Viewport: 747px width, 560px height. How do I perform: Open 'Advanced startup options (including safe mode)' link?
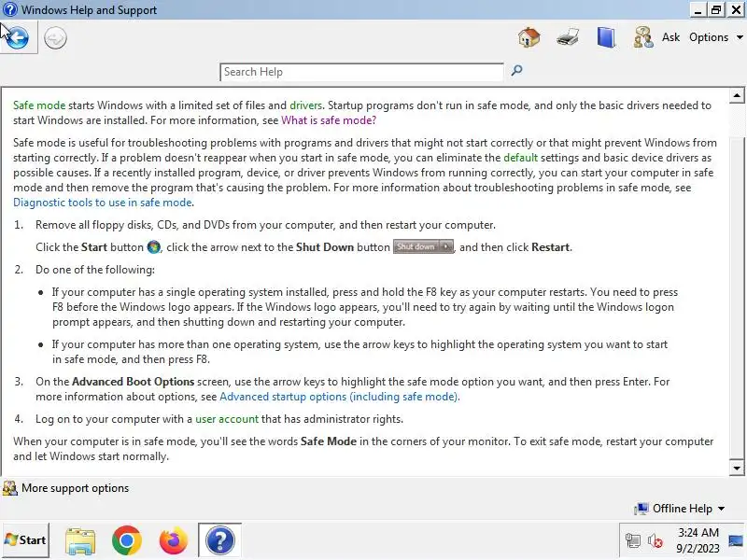coord(339,397)
